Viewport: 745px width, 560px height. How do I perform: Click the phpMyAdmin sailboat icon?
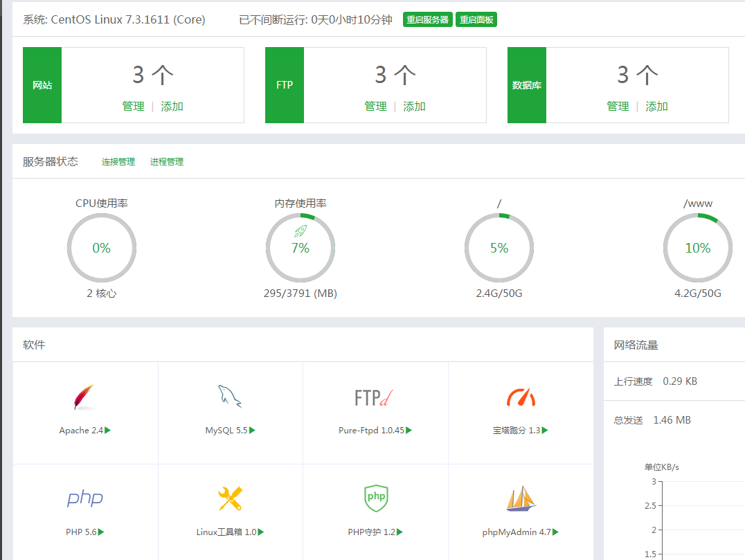[521, 498]
